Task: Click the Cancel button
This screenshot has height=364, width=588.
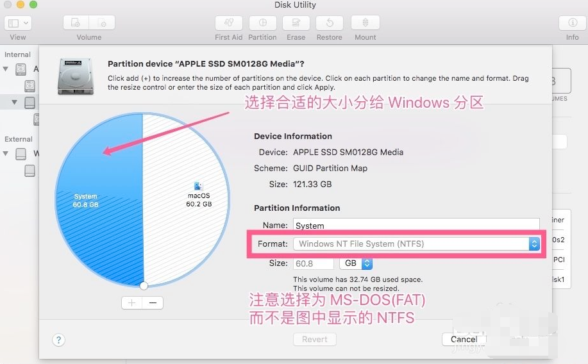Action: click(x=463, y=340)
